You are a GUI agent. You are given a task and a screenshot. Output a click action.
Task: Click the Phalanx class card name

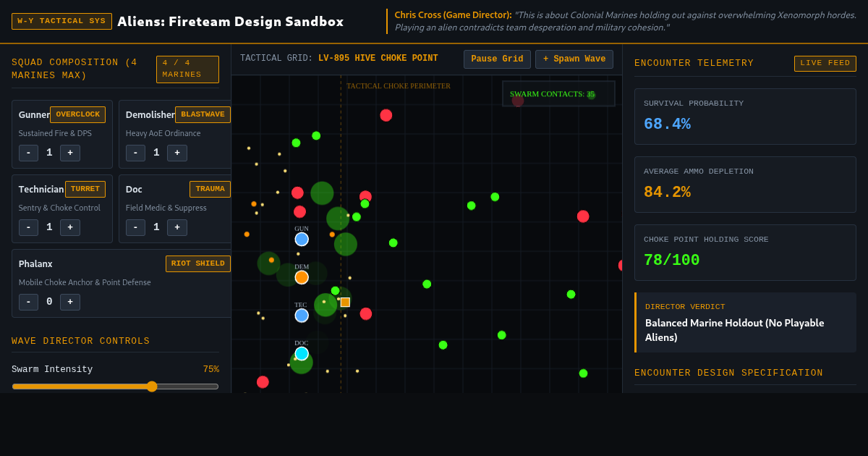[35, 263]
